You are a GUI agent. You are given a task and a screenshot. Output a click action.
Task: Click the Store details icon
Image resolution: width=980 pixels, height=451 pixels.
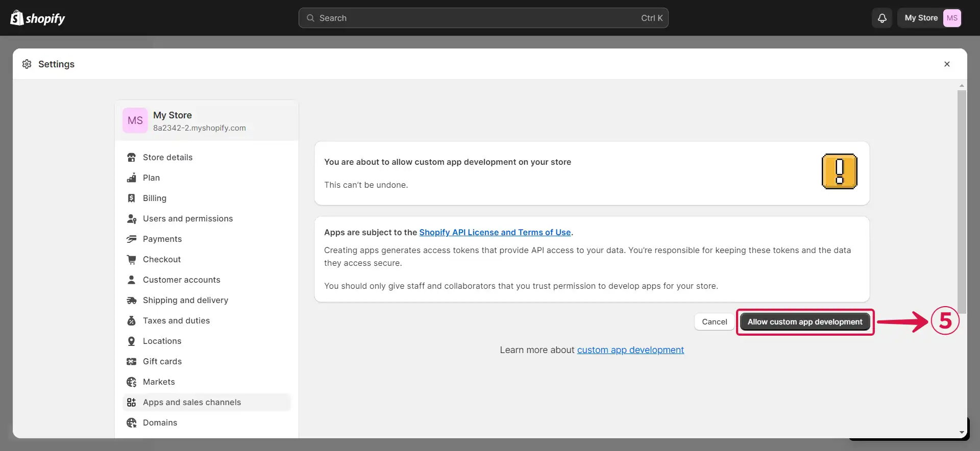(132, 157)
